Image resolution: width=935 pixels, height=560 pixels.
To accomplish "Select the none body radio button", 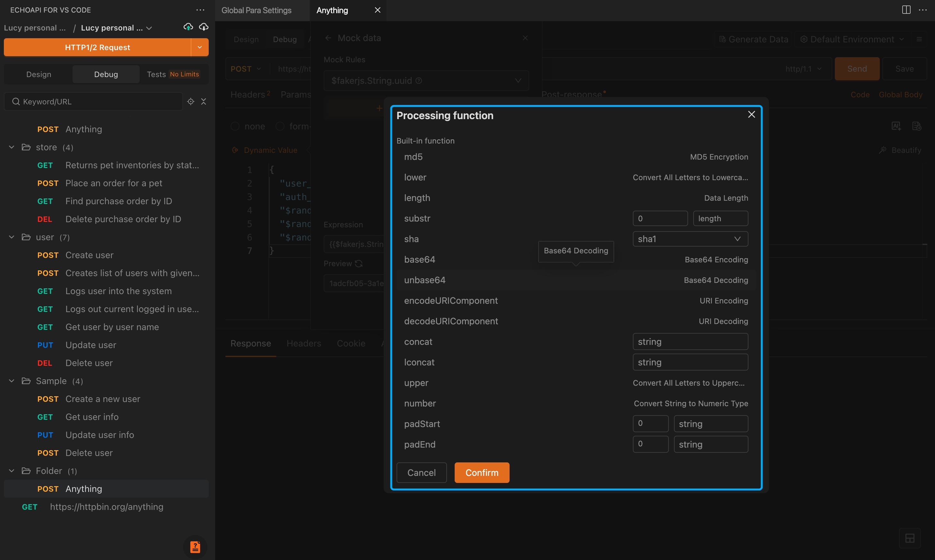I will click(x=235, y=127).
